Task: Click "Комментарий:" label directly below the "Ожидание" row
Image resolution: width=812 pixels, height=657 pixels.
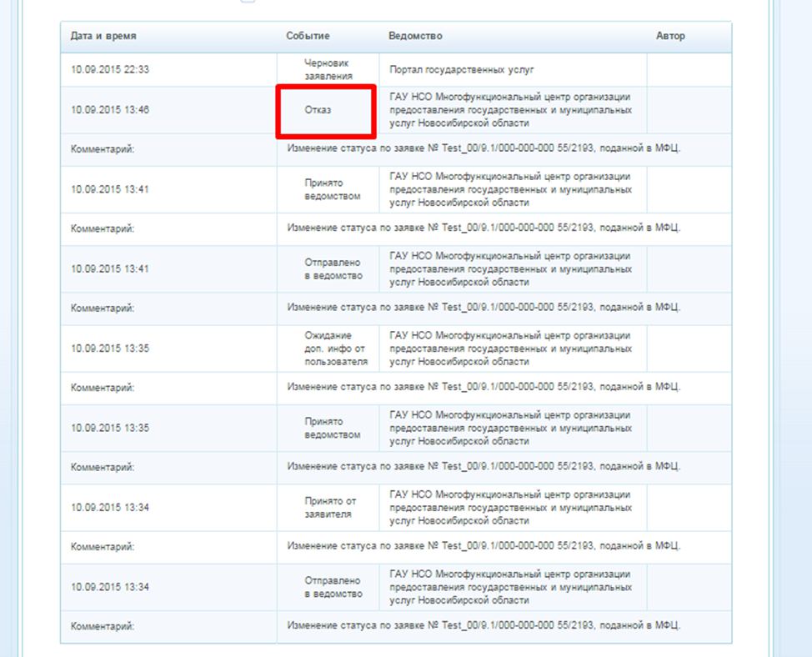Action: point(103,388)
